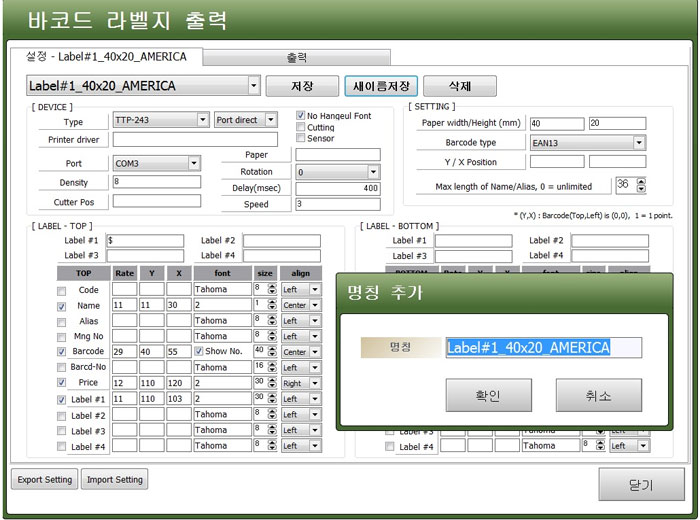Viewport: 700px width, 520px height.
Task: Adjust size spinner in Code row
Action: pyautogui.click(x=272, y=290)
